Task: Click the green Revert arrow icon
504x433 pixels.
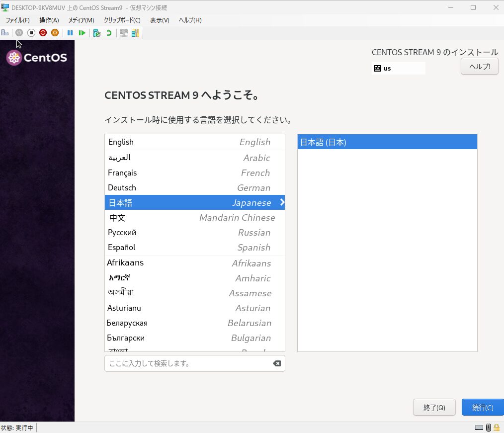Action: [x=109, y=33]
